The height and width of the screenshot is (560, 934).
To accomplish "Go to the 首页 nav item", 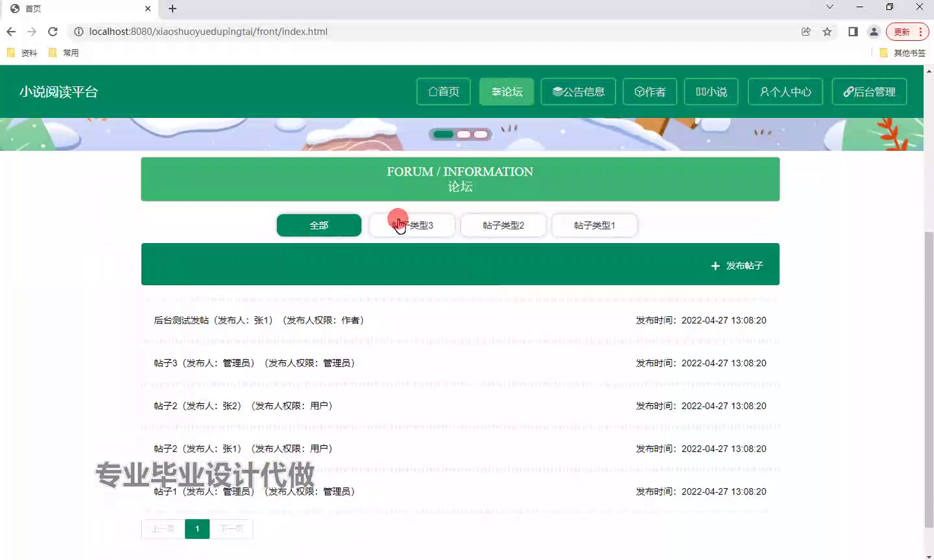I will click(444, 91).
